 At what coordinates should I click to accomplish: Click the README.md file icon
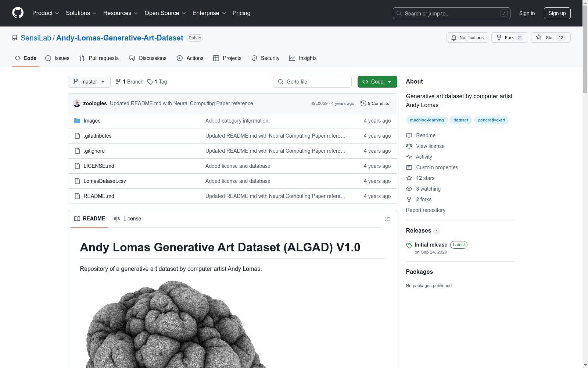click(77, 196)
